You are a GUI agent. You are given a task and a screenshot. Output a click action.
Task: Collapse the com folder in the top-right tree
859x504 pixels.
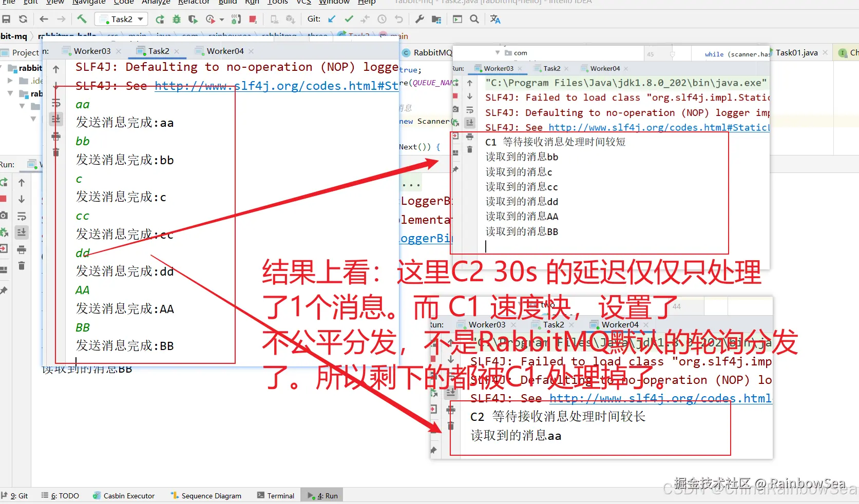click(x=497, y=53)
